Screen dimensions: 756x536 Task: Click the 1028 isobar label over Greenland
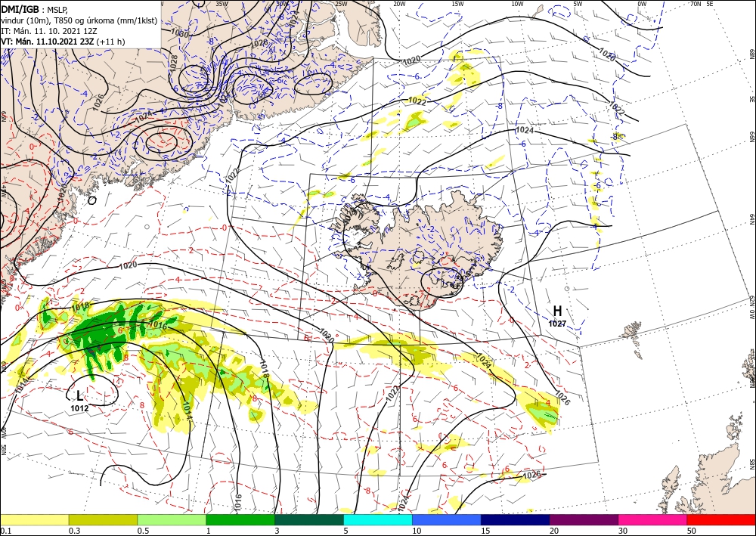click(174, 62)
